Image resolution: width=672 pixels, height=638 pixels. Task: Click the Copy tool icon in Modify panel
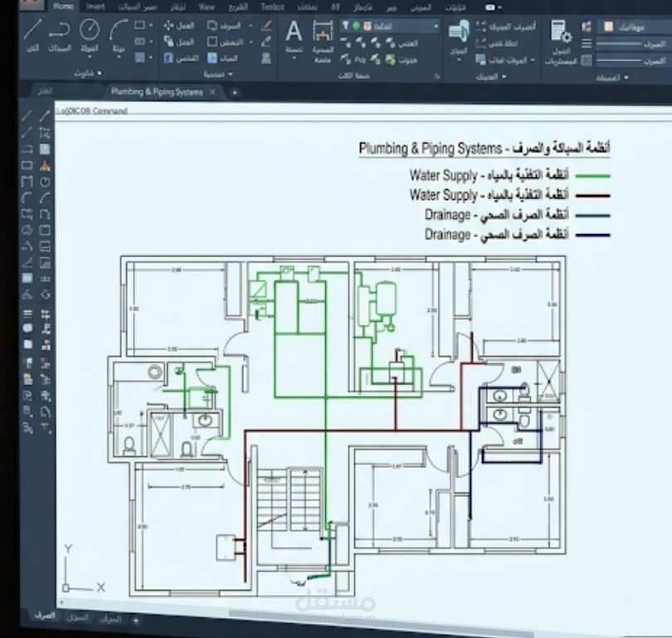coord(168,41)
